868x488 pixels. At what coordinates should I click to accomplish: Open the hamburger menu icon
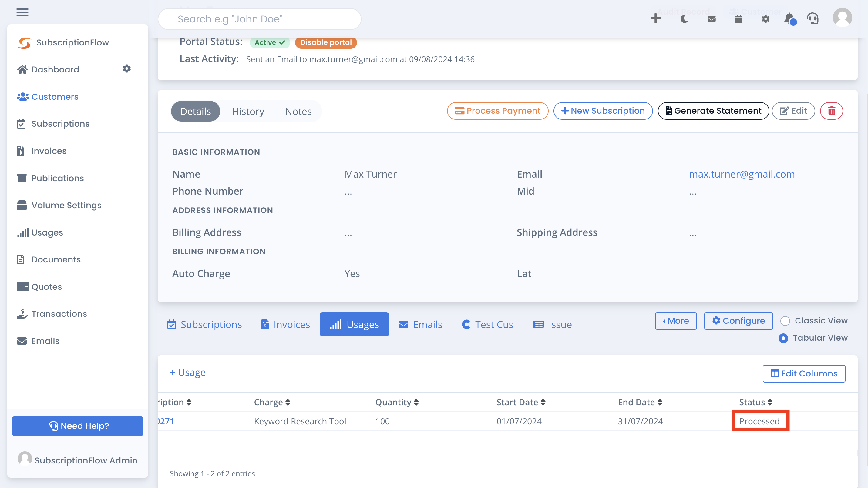point(22,12)
